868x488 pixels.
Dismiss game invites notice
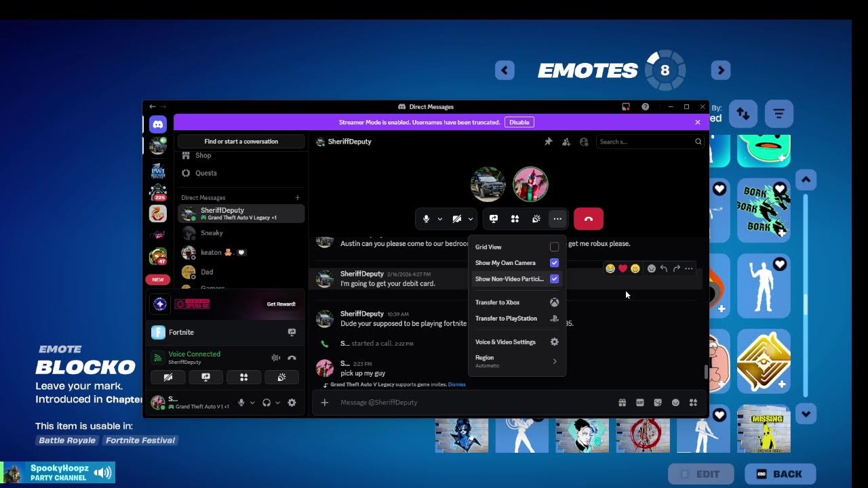(456, 384)
